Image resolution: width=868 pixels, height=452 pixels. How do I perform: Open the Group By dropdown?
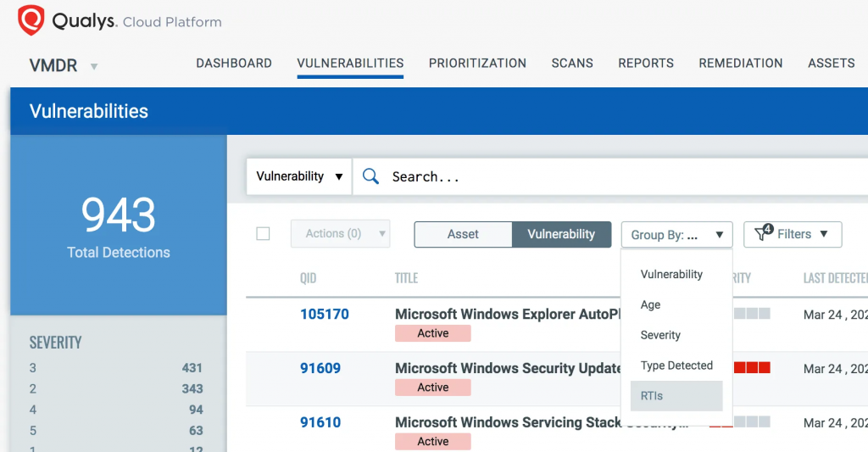676,235
